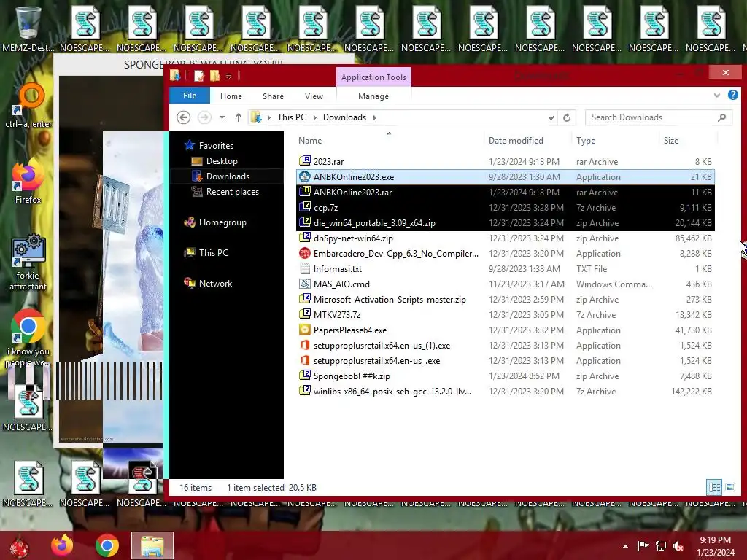Select the 2023.rar file
The height and width of the screenshot is (560, 747).
pyautogui.click(x=505, y=161)
